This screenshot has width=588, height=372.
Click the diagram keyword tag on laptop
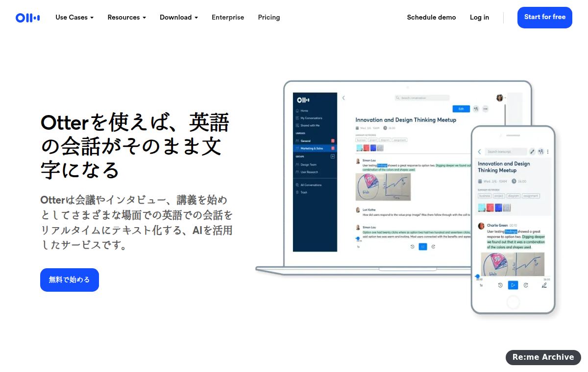385,140
